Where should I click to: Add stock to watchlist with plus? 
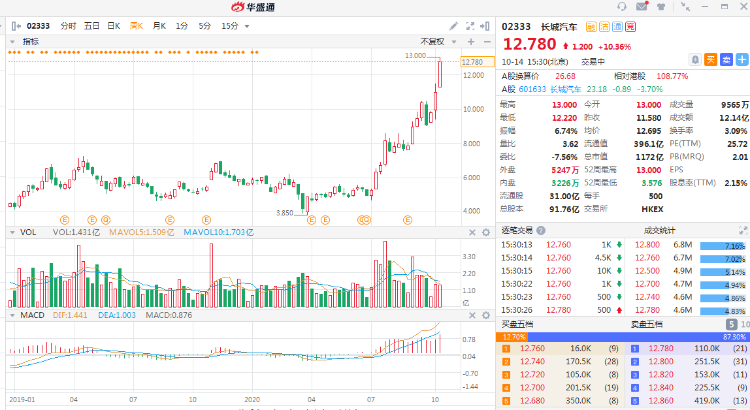pyautogui.click(x=742, y=60)
